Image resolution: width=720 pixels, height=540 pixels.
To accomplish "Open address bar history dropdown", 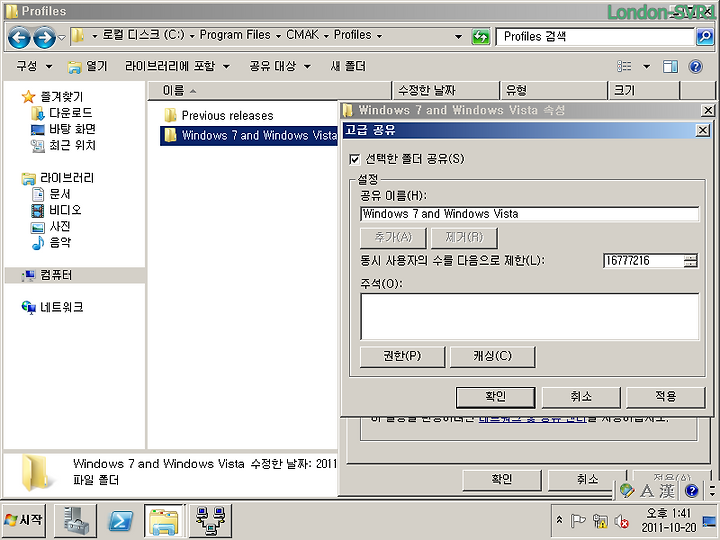I will click(x=458, y=37).
